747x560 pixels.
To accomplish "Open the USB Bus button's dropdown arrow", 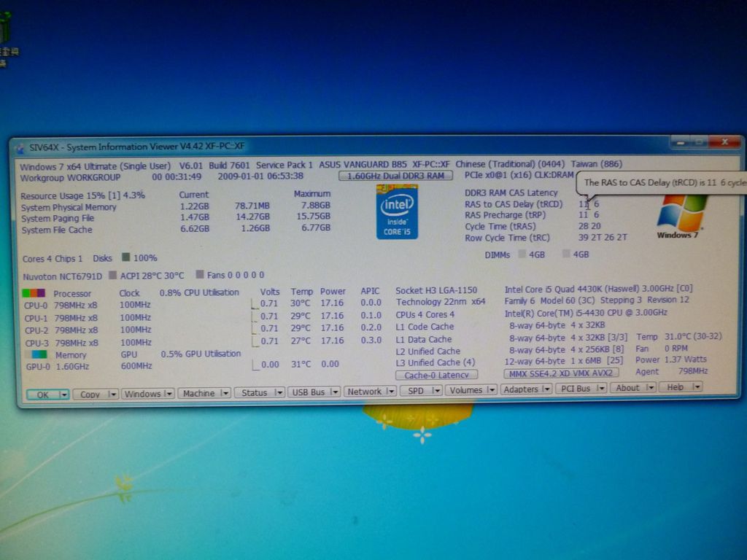I will pyautogui.click(x=334, y=392).
